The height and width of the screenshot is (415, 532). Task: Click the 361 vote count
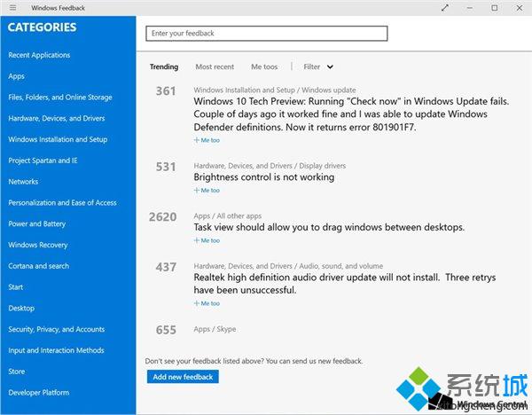(166, 91)
